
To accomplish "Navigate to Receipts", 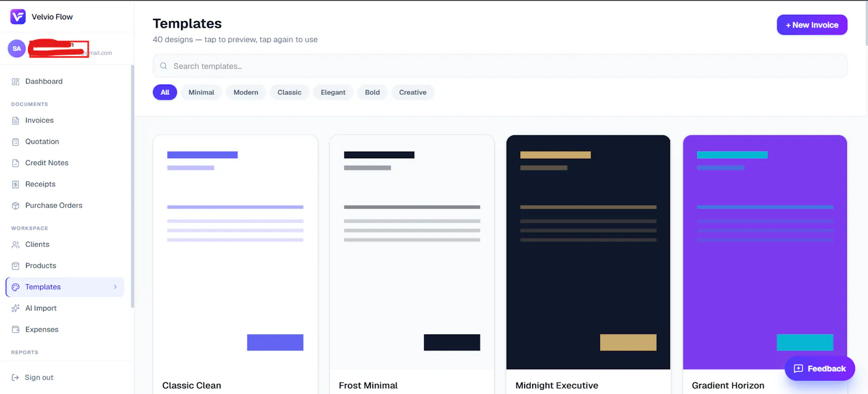I will [66, 184].
